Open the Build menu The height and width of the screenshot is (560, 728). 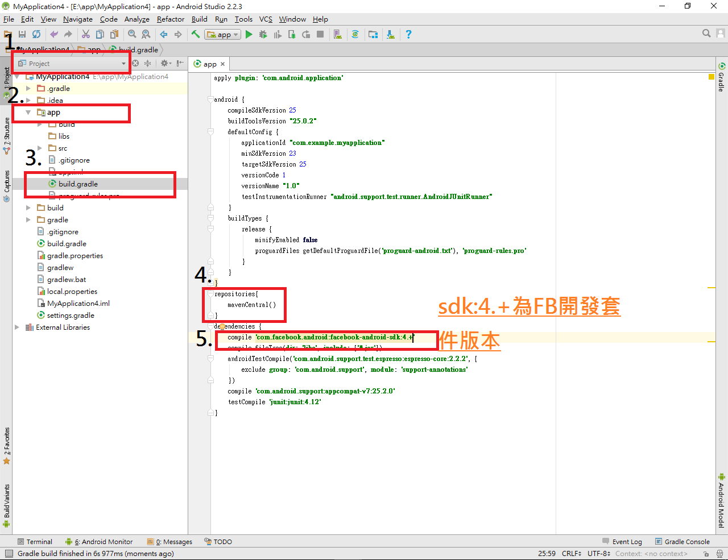(200, 19)
